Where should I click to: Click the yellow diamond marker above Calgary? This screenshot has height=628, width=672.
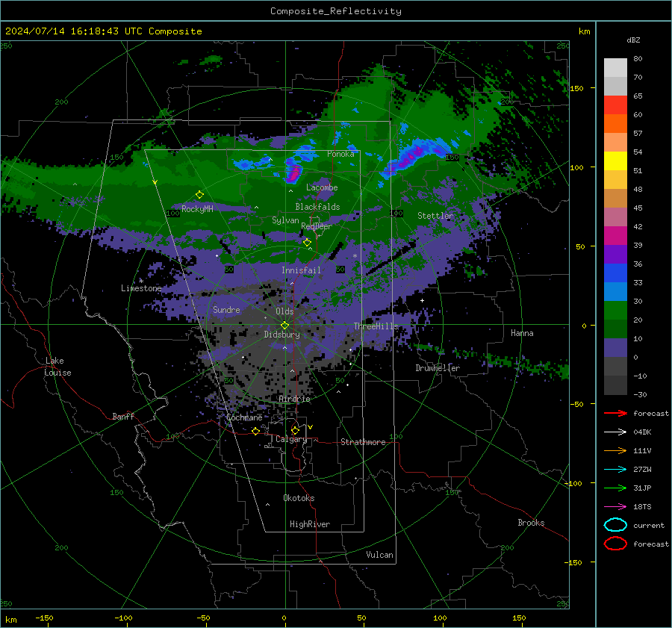click(295, 430)
